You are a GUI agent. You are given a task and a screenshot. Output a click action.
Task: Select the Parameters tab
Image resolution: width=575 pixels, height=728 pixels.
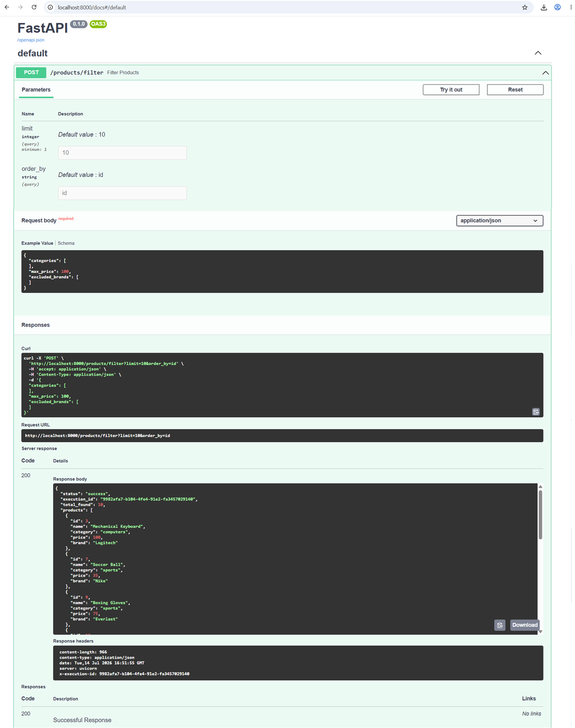(x=36, y=90)
